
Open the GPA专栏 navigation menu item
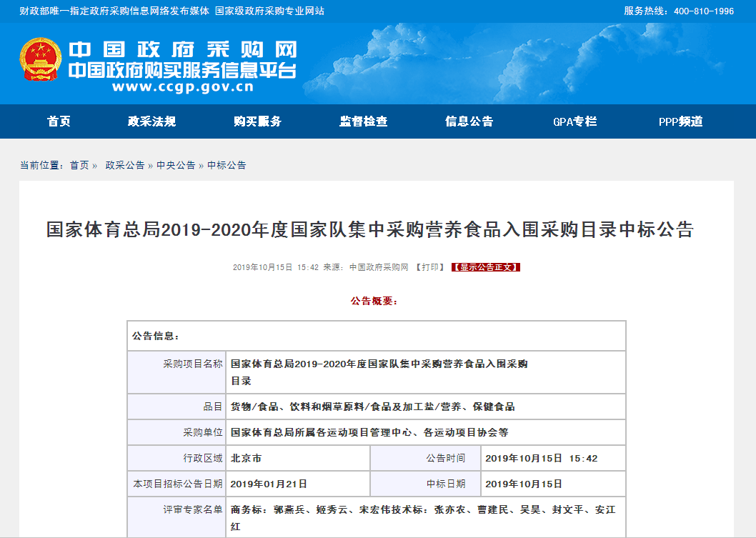click(575, 121)
